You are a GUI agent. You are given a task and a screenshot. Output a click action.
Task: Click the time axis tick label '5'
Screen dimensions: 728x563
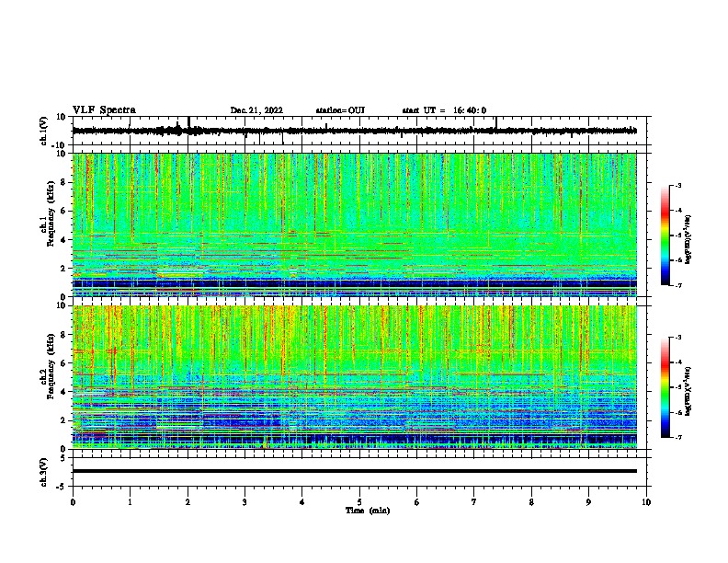point(359,502)
